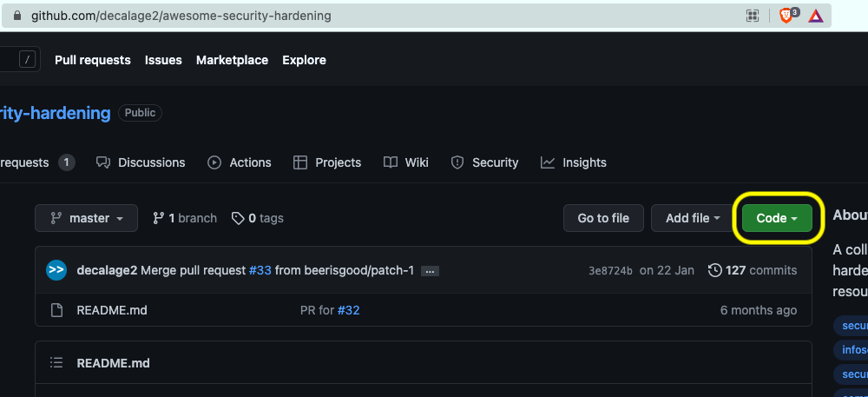
Task: Expand the commit message ellipsis button
Action: [431, 271]
